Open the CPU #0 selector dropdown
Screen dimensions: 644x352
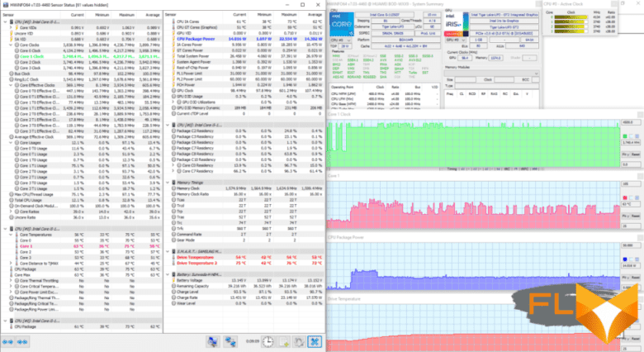(341, 40)
